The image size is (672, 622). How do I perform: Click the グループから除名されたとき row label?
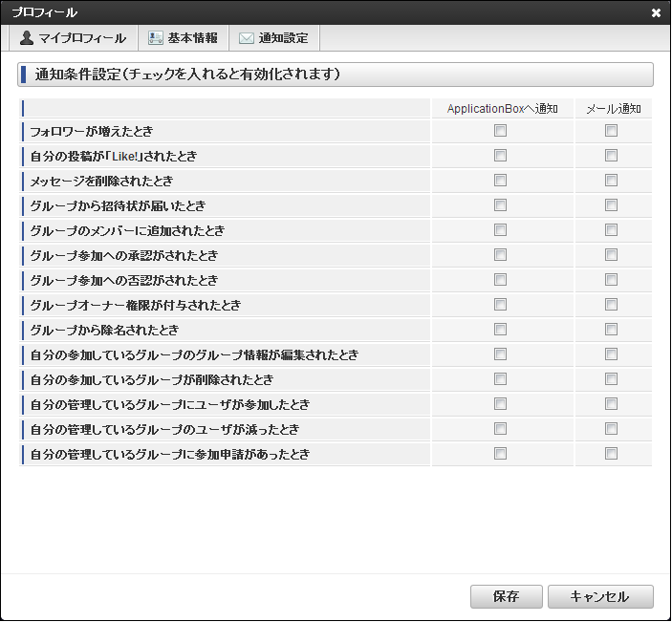[104, 330]
